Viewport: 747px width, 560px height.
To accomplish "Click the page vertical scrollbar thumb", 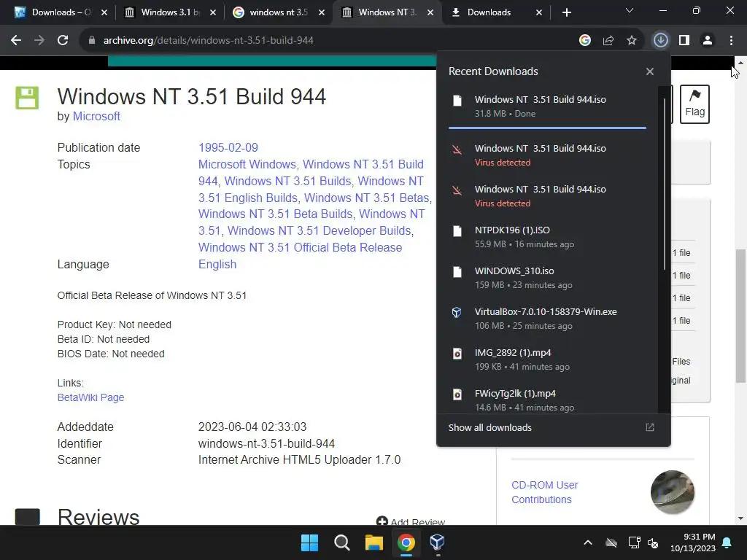I will pos(740,316).
